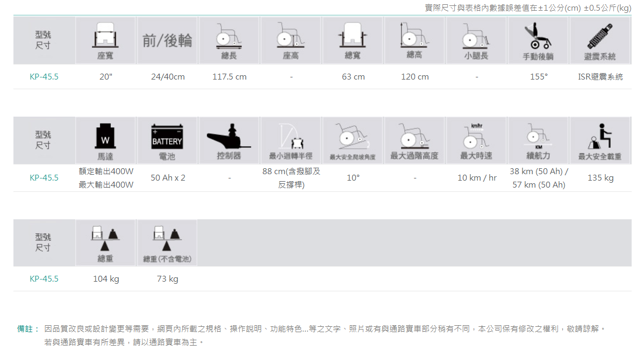This screenshot has width=644, height=351.
Task: Click KP-45.5 model label in the weight row
Action: pyautogui.click(x=44, y=279)
